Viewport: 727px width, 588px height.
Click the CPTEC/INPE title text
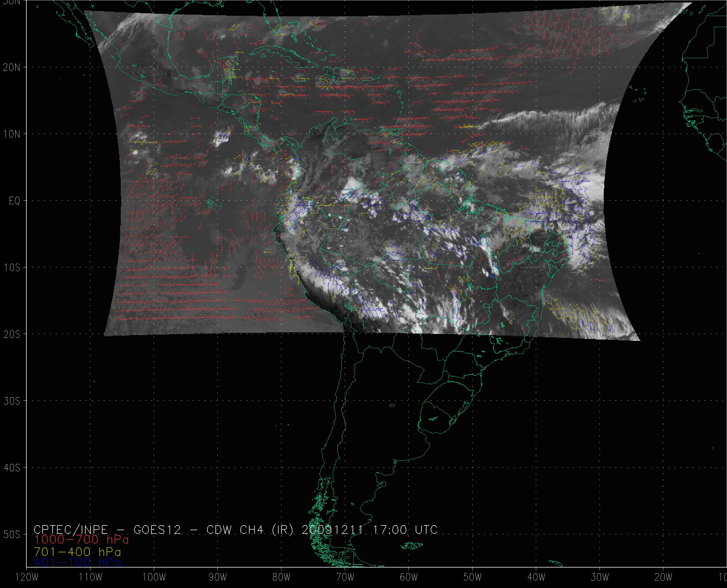pos(71,530)
